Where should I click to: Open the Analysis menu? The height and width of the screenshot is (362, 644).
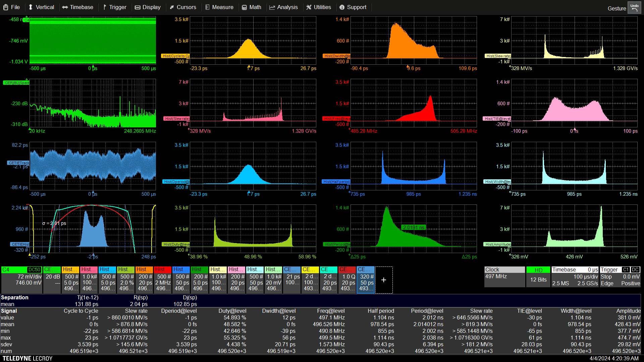click(283, 7)
